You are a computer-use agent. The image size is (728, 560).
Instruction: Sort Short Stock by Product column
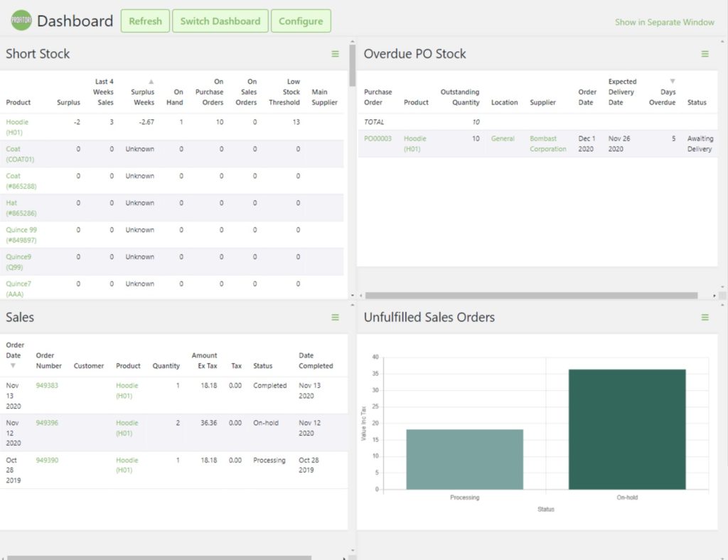18,102
